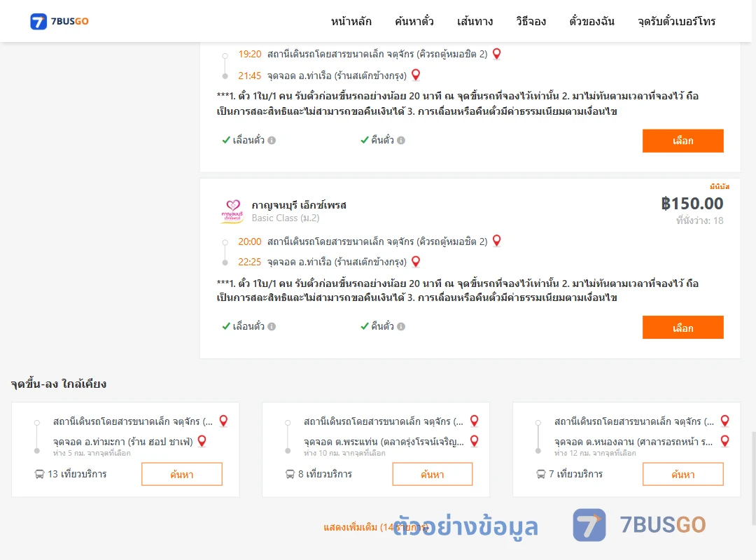Click departure time 20:00
The width and height of the screenshot is (756, 560).
point(250,241)
